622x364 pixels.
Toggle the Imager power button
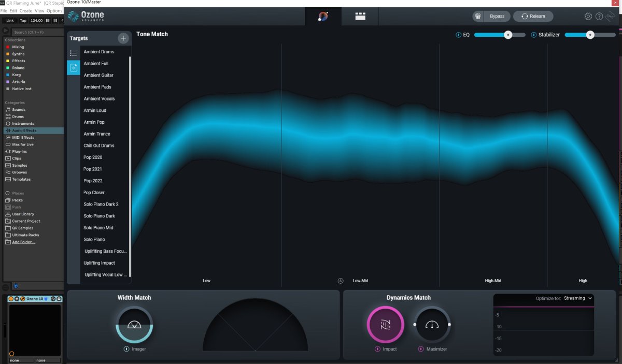coord(126,349)
